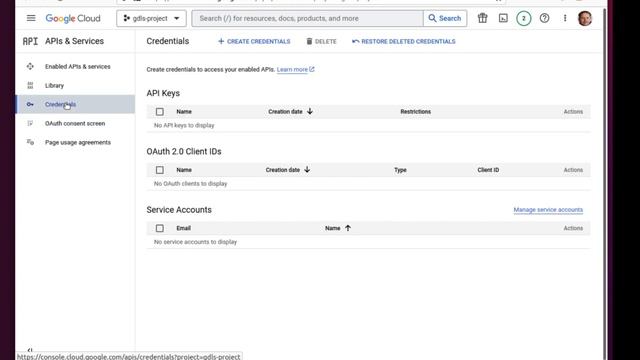Open the help question mark icon

pos(544,18)
